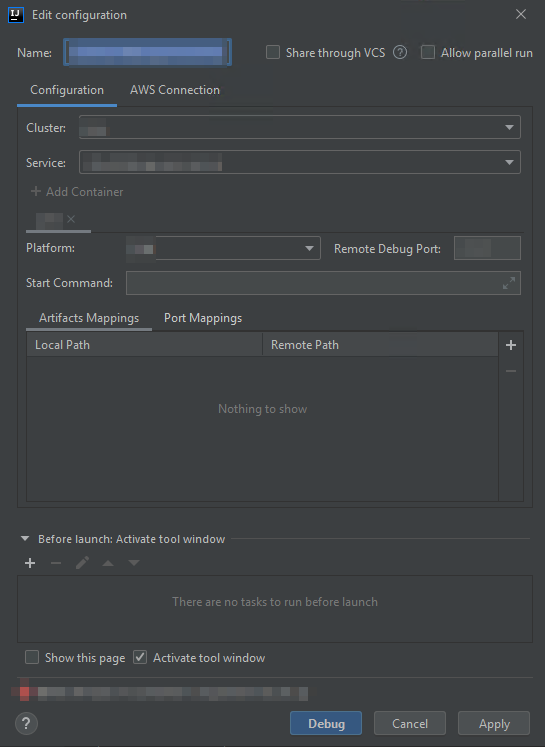Switch to the Configuration tab

click(x=67, y=90)
